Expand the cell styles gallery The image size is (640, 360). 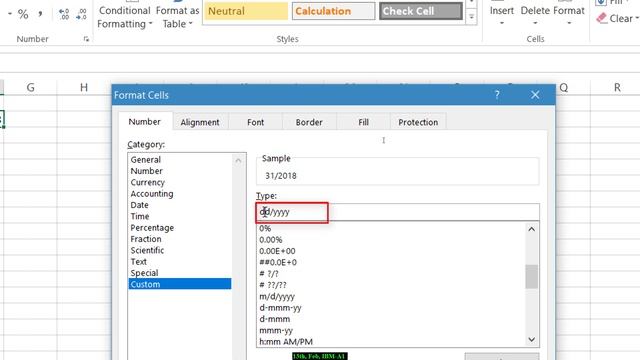pyautogui.click(x=471, y=18)
